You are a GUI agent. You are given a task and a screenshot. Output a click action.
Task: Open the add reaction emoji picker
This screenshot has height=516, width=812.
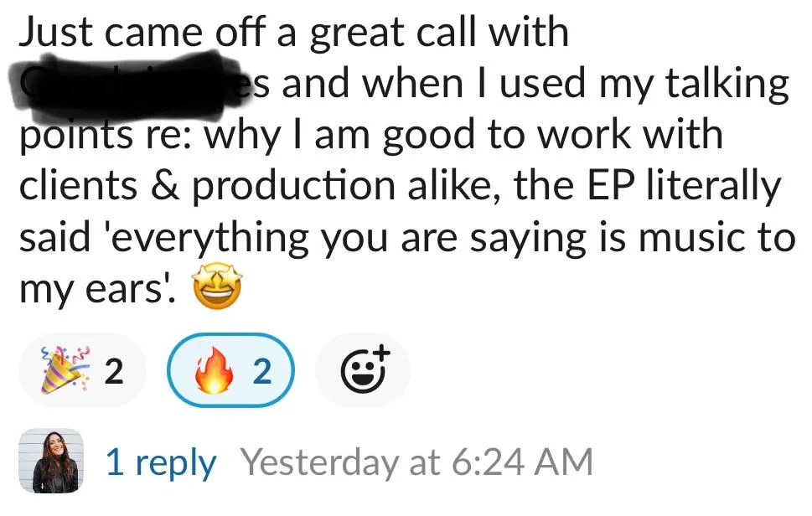click(x=363, y=370)
